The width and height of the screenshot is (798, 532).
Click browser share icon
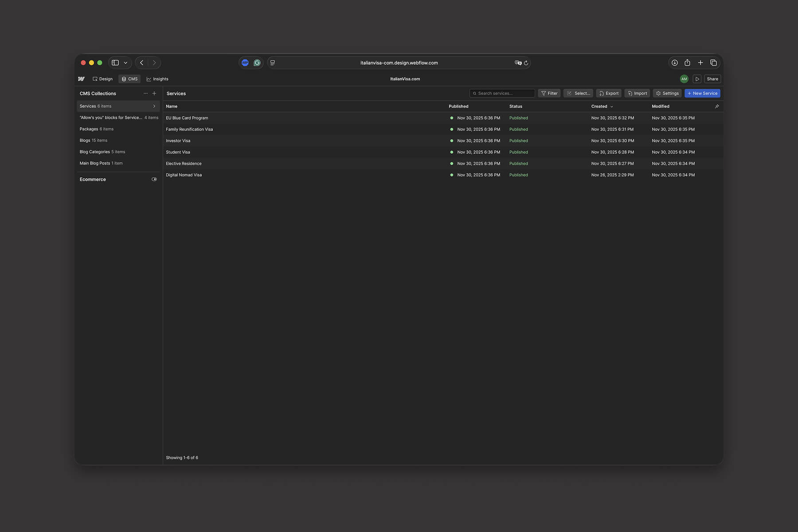coord(687,63)
